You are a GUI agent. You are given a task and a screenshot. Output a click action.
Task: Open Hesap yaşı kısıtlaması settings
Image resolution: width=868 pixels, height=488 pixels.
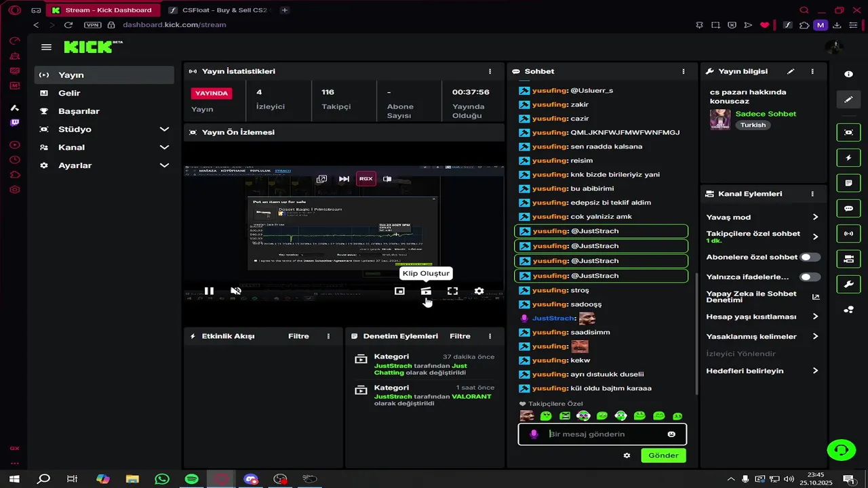coord(762,317)
